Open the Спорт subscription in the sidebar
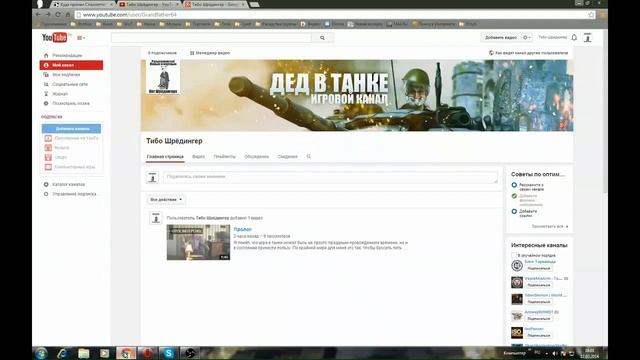 pos(60,157)
